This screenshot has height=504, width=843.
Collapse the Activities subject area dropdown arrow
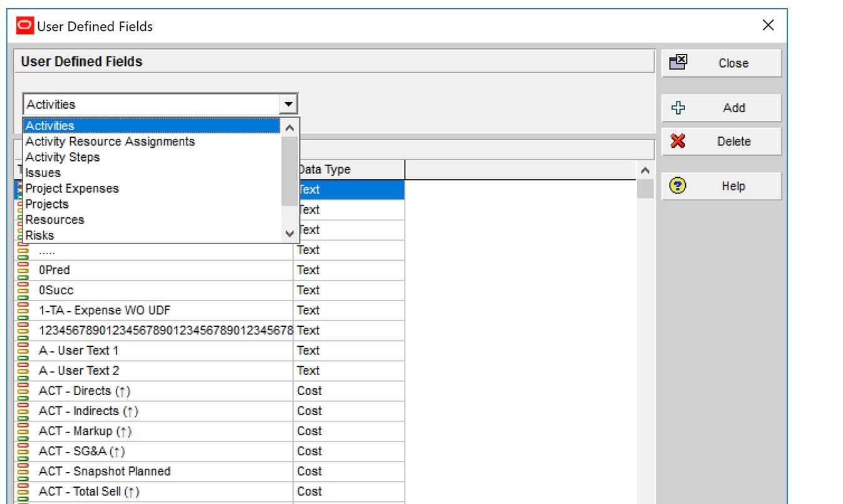click(288, 105)
